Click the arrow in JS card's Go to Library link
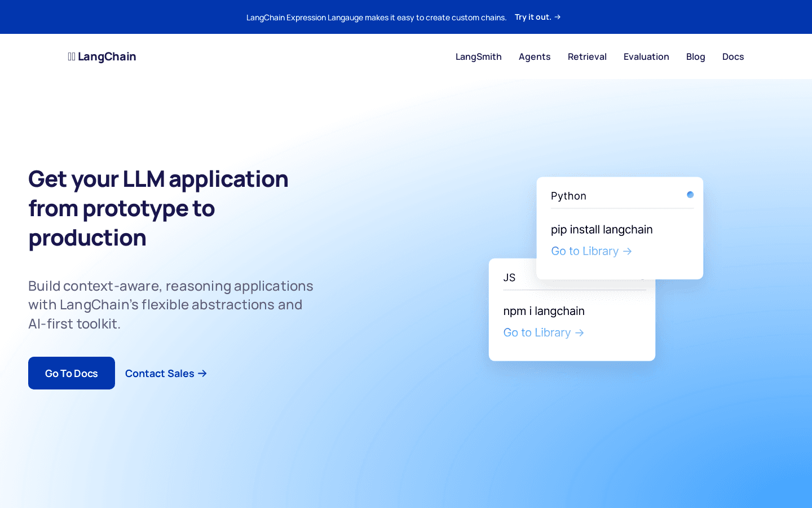 pos(580,333)
